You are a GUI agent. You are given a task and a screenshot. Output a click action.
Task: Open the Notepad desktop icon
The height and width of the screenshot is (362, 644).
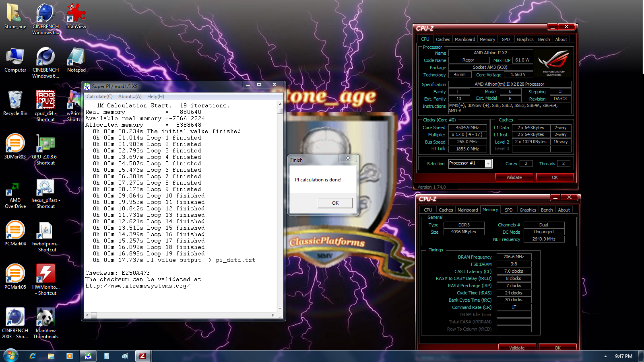[76, 60]
